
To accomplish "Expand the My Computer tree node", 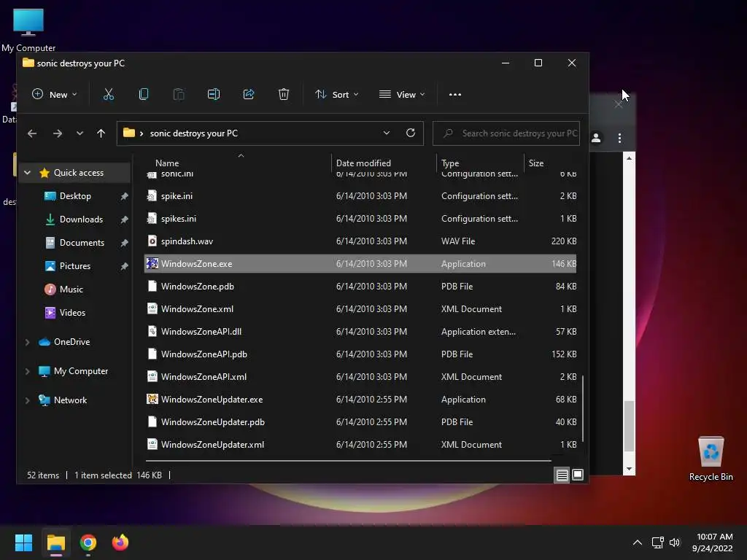I will coord(28,371).
